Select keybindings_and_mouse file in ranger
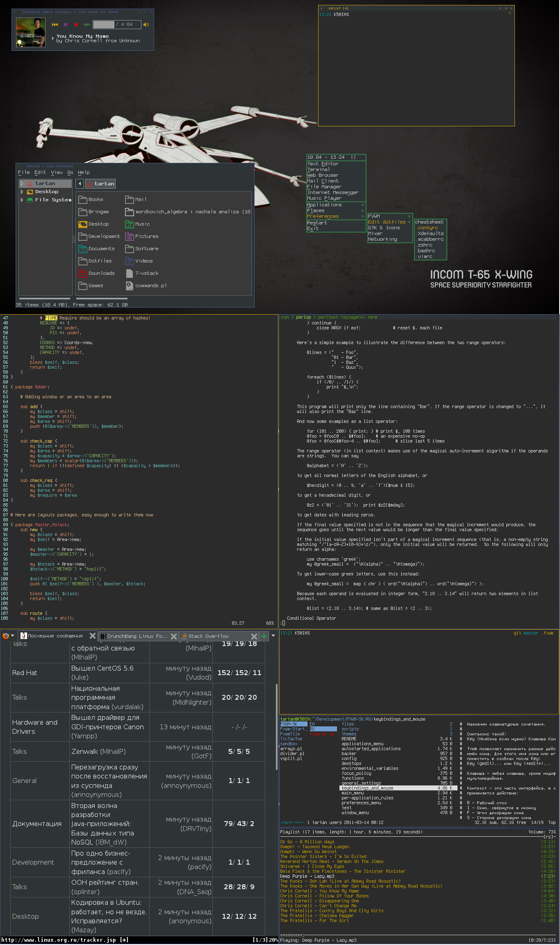Screen dimensions: 560x945 398,788
